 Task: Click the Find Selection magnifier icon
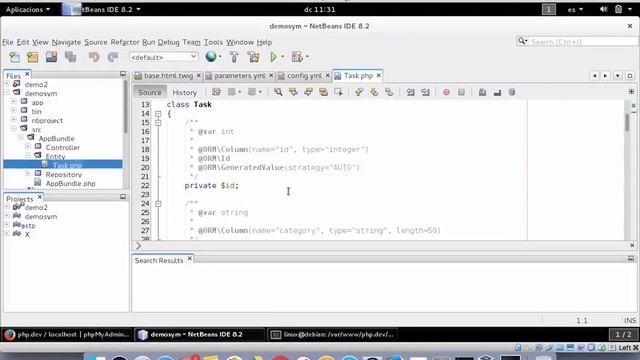pyautogui.click(x=278, y=92)
